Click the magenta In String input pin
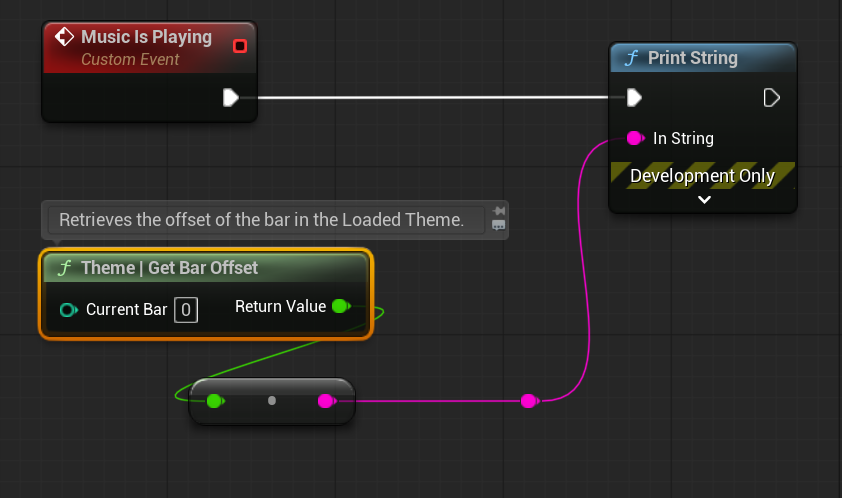The width and height of the screenshot is (842, 498). (x=634, y=138)
